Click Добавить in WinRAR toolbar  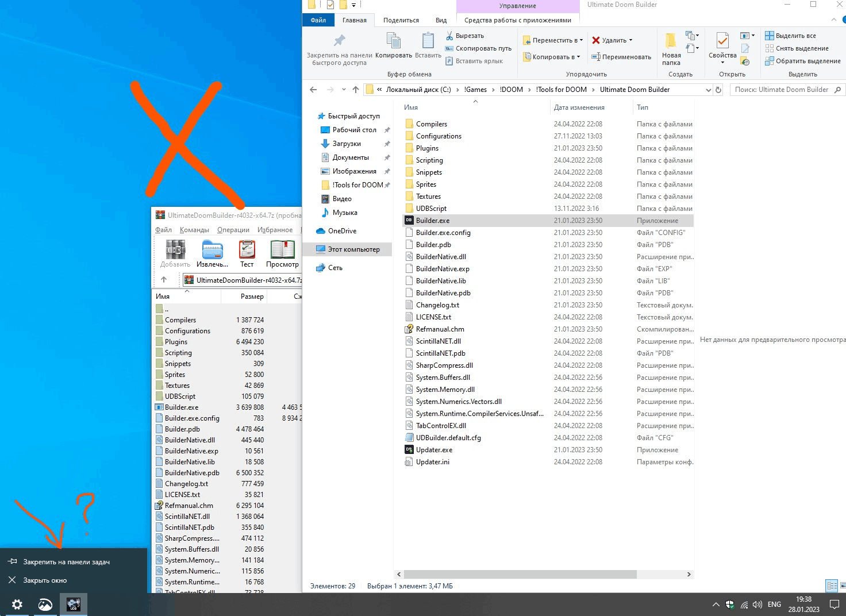click(x=175, y=253)
